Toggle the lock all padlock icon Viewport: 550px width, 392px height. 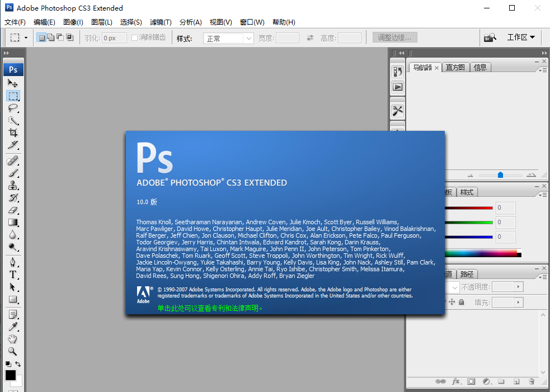point(462,302)
